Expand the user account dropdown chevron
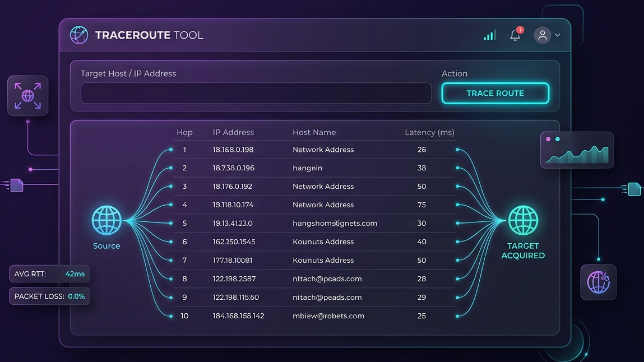644x362 pixels. coord(557,35)
